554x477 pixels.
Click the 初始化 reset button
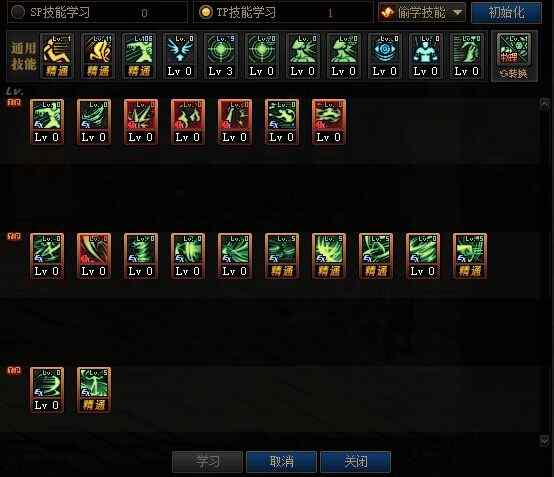[506, 13]
